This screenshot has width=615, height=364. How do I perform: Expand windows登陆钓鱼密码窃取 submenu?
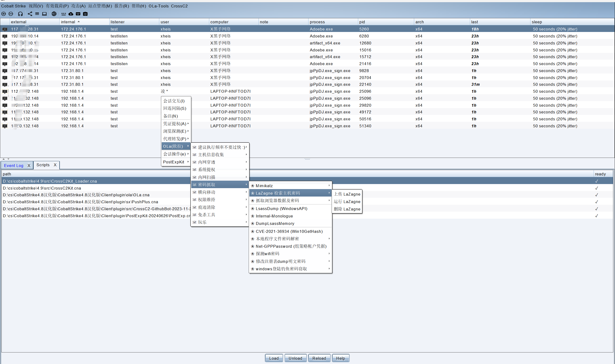tap(291, 269)
